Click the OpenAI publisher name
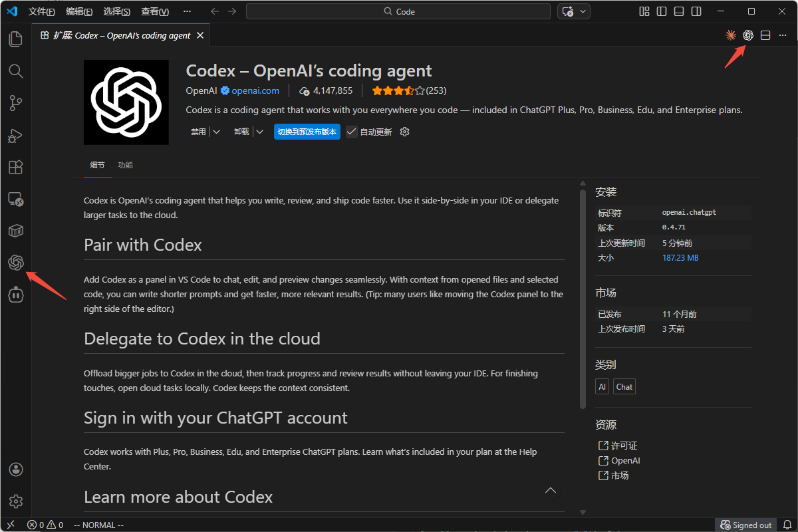The height and width of the screenshot is (532, 798). coord(201,90)
